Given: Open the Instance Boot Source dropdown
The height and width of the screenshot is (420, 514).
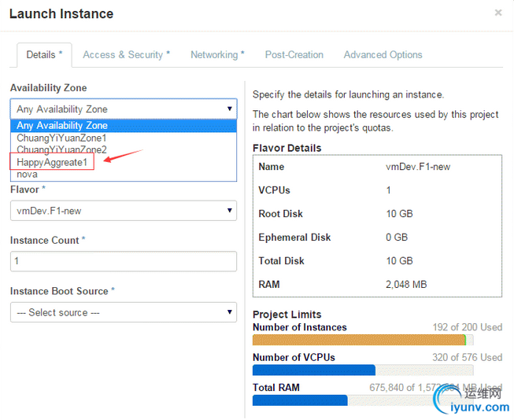Looking at the screenshot, I should click(x=123, y=312).
